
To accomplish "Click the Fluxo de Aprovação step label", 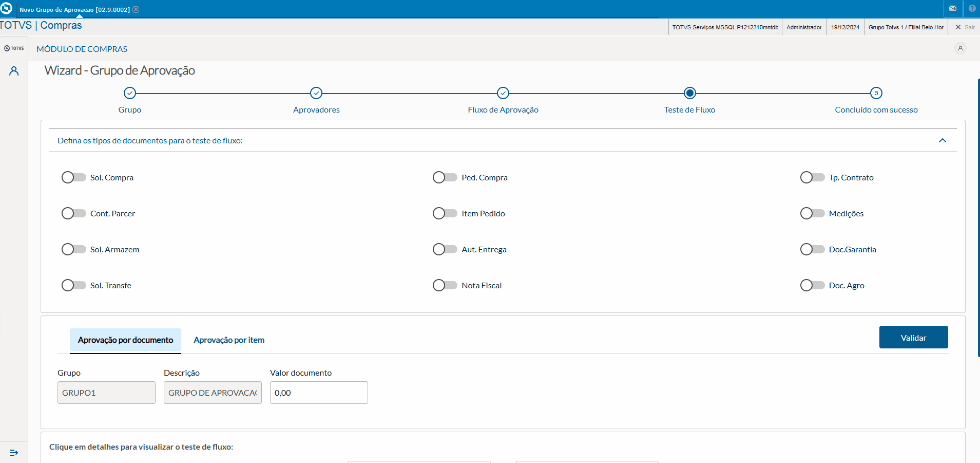I will 503,110.
